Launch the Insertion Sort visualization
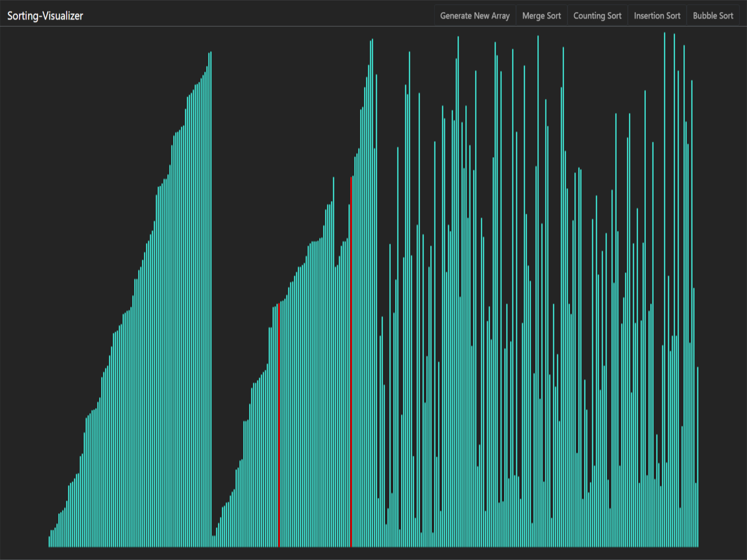 pos(657,16)
